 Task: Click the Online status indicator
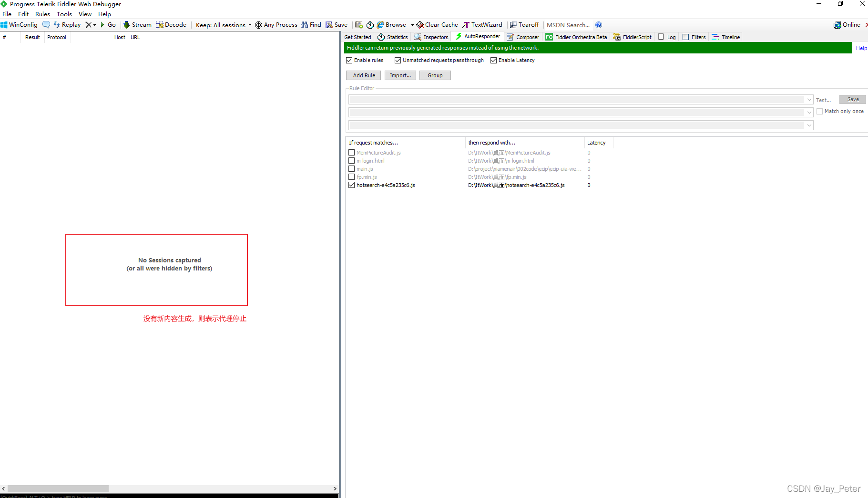pos(847,25)
